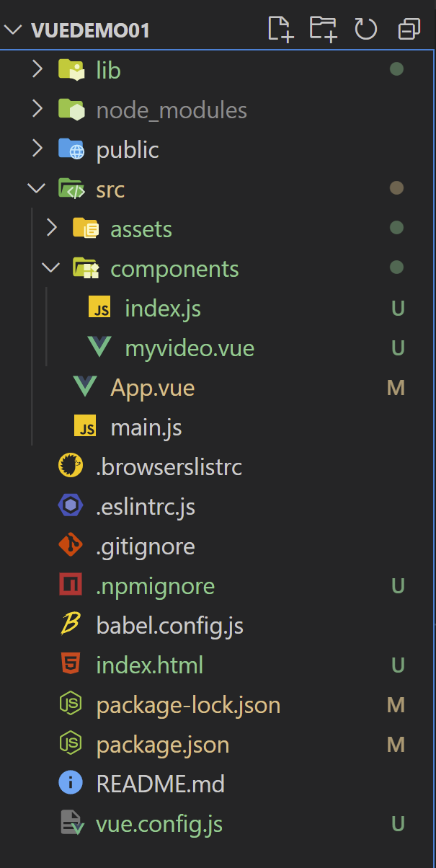Click the npm icon beside .npmignore
The height and width of the screenshot is (868, 436).
[x=71, y=585]
